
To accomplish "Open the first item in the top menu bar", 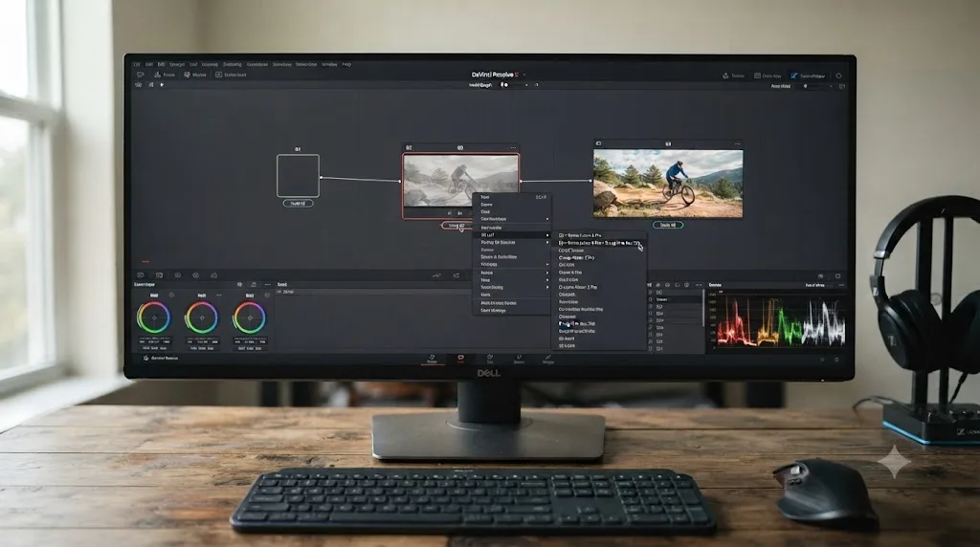I will [x=136, y=64].
